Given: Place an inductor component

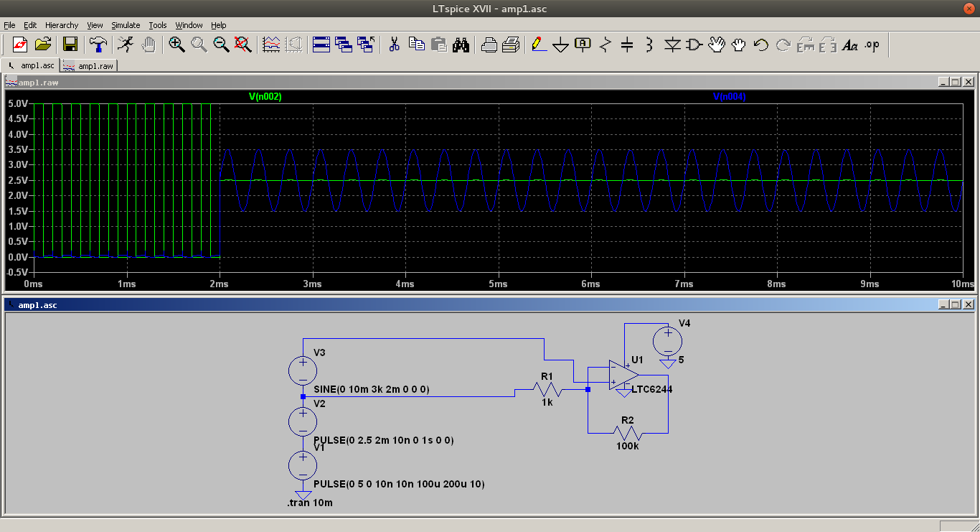Looking at the screenshot, I should tap(649, 45).
